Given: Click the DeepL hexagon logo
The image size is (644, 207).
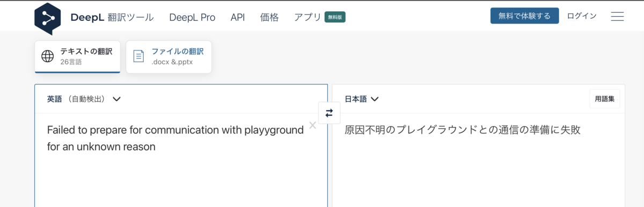Looking at the screenshot, I should coord(48,18).
